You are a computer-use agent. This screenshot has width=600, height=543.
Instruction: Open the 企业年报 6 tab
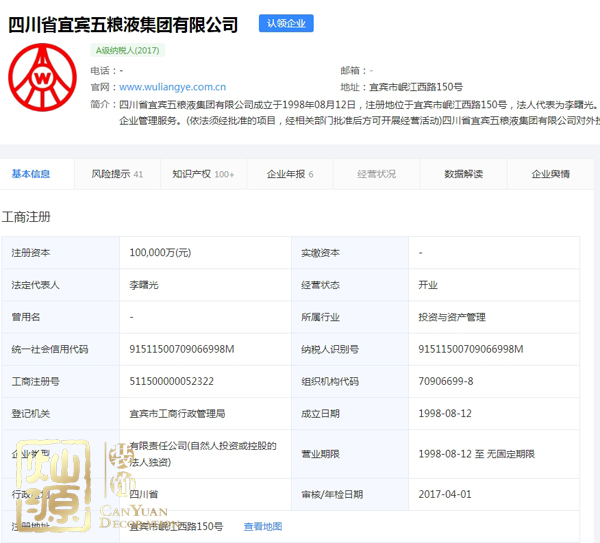click(x=290, y=174)
